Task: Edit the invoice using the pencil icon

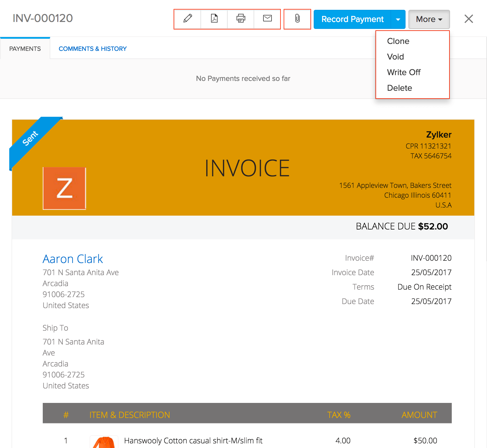Action: pos(187,19)
